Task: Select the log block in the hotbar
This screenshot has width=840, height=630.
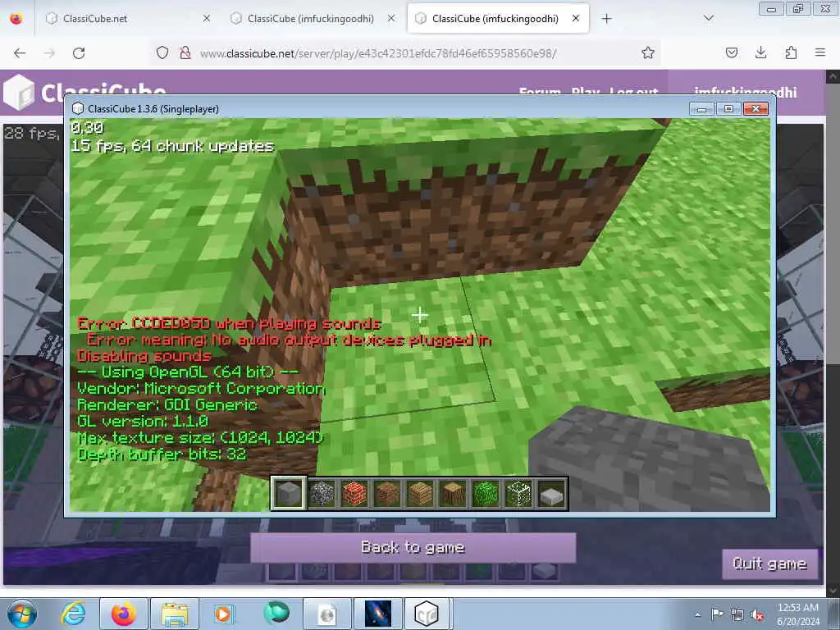Action: click(453, 493)
